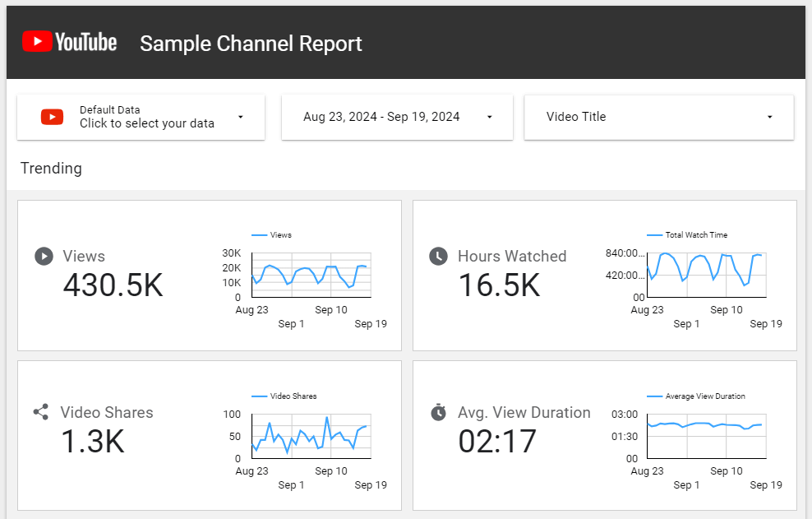
Task: Click the YouTube logo in header
Action: point(70,42)
